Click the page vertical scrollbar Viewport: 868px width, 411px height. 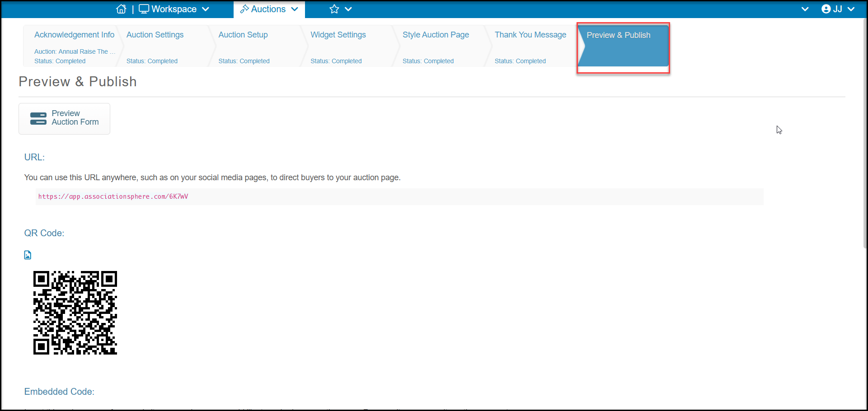coord(865,133)
